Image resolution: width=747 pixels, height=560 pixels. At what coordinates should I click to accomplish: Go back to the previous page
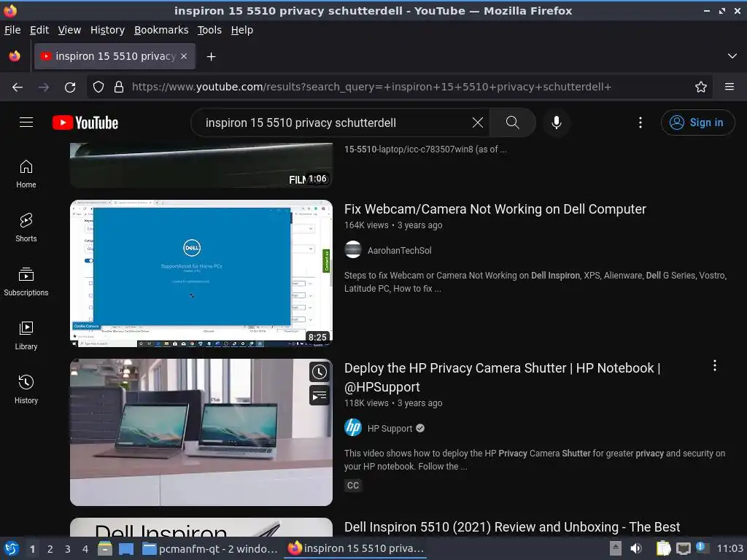pos(18,87)
